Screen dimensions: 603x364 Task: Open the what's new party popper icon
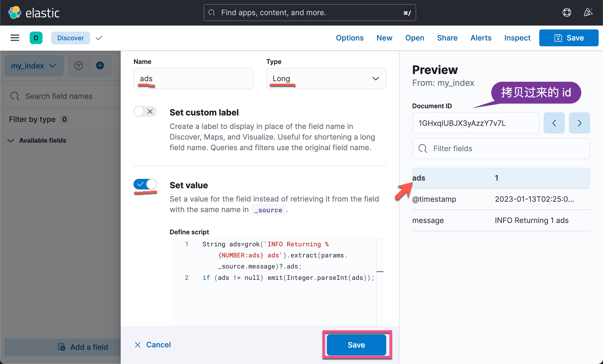588,13
